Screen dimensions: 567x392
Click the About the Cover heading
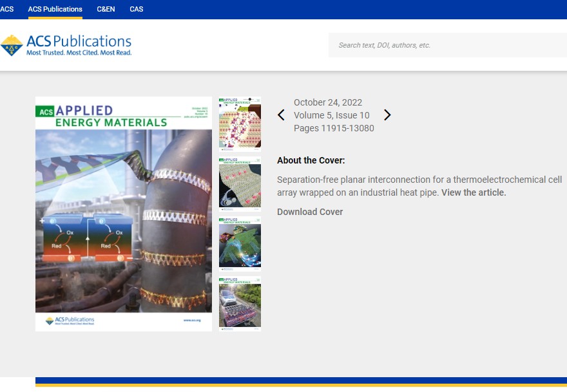click(311, 160)
